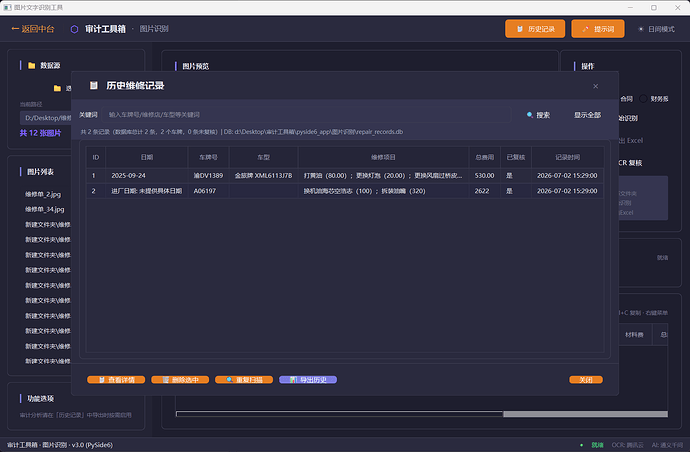Click the folder icon beside 数据源

tap(32, 66)
